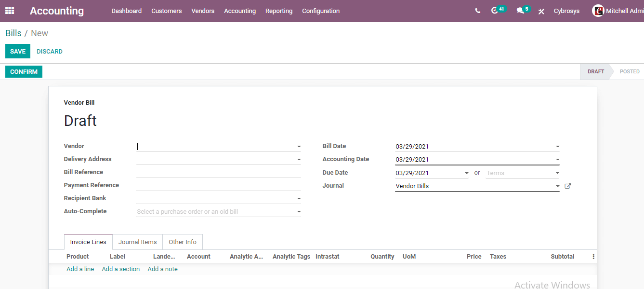This screenshot has width=644, height=289.
Task: Open Accounting Date picker dropdown
Action: [557, 159]
